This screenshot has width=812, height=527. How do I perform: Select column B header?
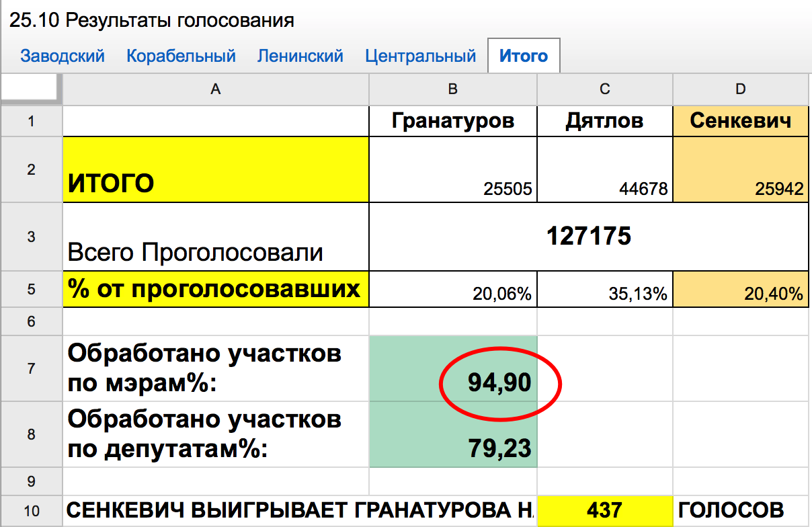(453, 89)
